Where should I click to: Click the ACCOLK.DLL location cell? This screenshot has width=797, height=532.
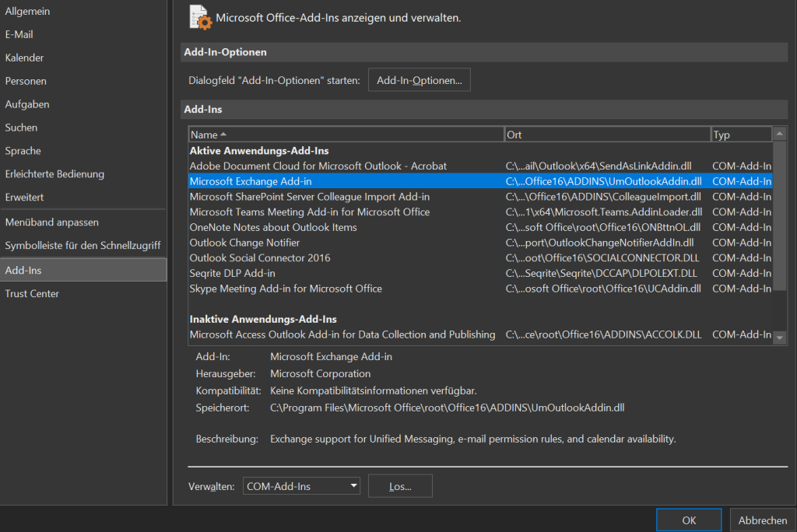[603, 334]
